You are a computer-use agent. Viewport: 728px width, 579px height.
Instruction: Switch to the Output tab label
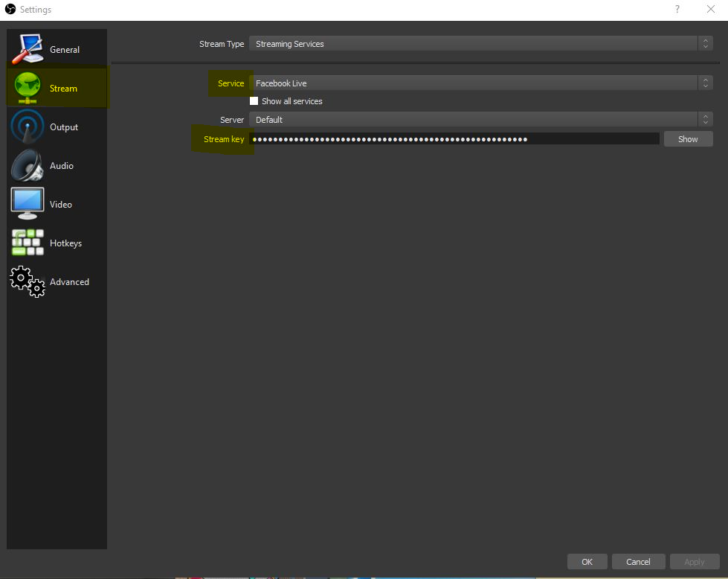coord(64,127)
